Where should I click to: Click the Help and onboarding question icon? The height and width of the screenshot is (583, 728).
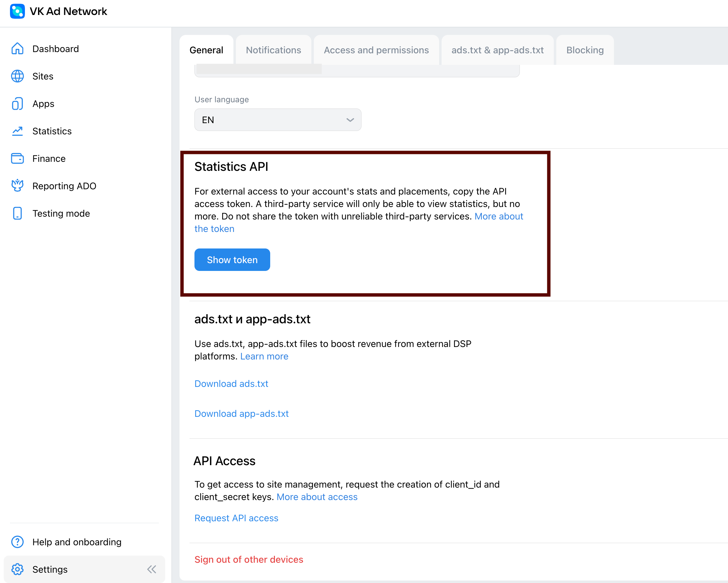pyautogui.click(x=17, y=542)
